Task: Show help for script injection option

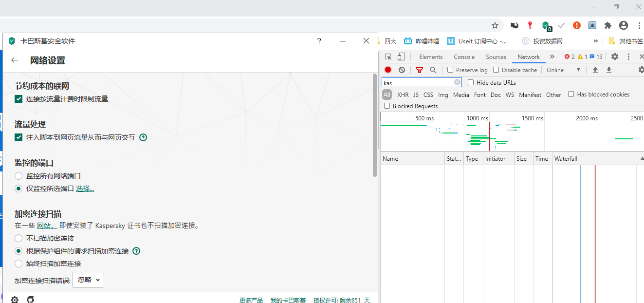Action: tap(143, 137)
